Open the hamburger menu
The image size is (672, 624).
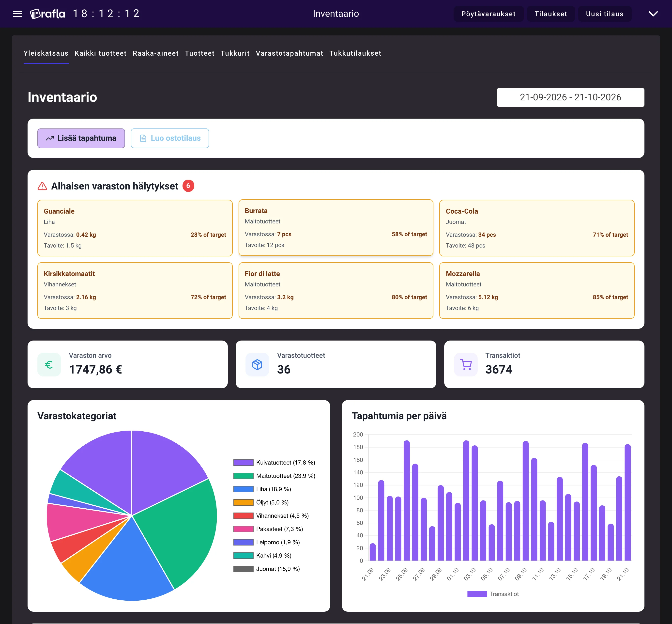coord(17,14)
